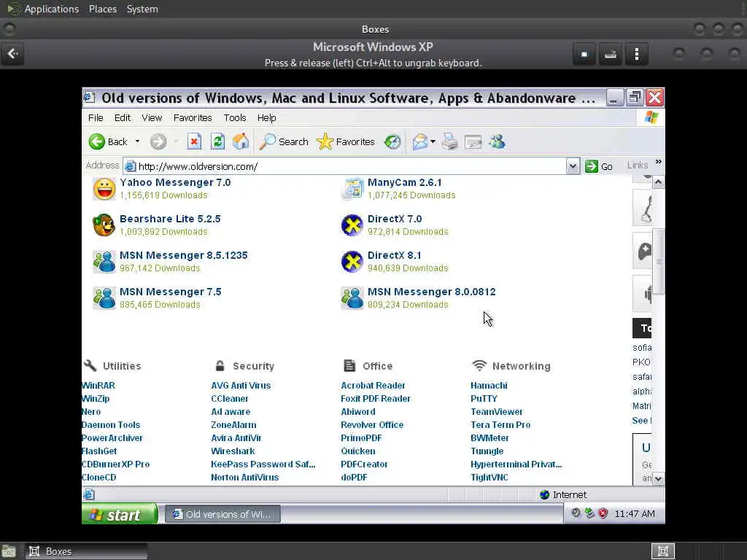
Task: Open the Daemon Tools link
Action: click(111, 425)
